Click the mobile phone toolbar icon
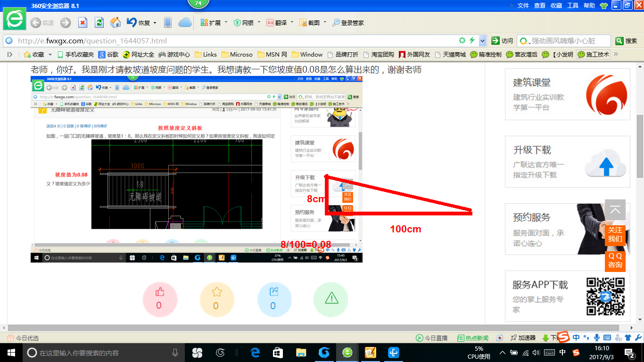 tap(167, 23)
